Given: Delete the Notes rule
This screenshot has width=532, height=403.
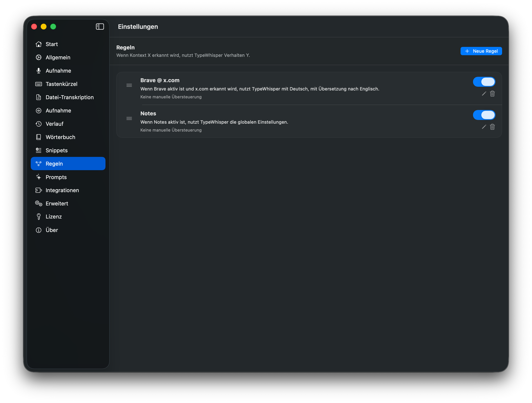Looking at the screenshot, I should [x=492, y=127].
